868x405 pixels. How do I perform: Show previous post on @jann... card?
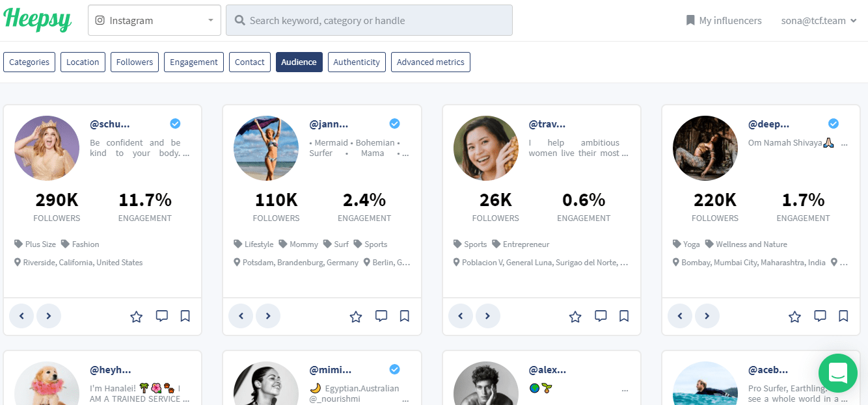pos(241,316)
